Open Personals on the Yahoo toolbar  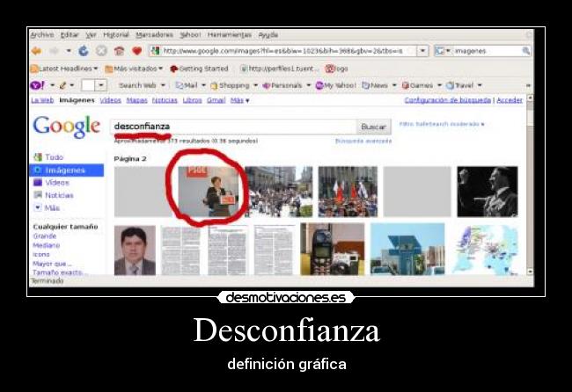[282, 85]
